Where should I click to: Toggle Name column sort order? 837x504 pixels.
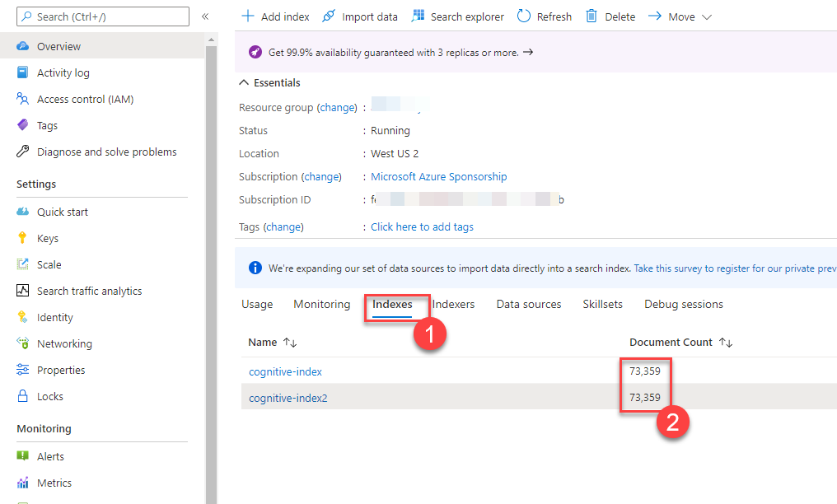pos(290,342)
